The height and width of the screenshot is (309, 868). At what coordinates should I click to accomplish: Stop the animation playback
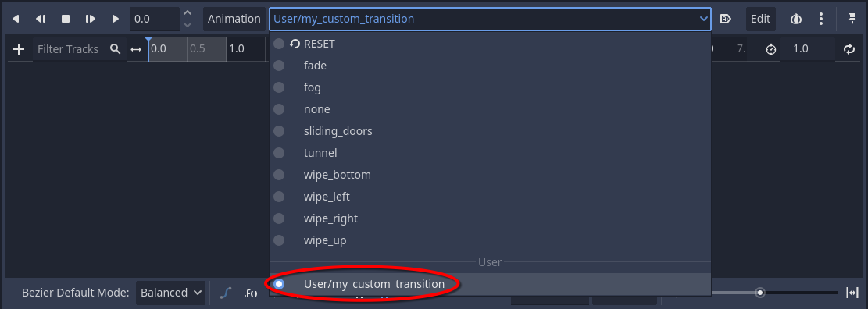click(66, 19)
